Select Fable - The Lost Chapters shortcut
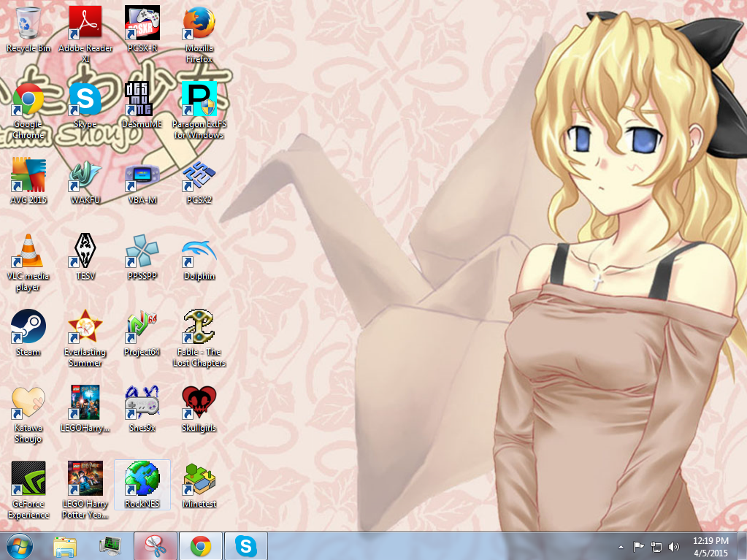Viewport: 747px width, 560px height. point(199,339)
